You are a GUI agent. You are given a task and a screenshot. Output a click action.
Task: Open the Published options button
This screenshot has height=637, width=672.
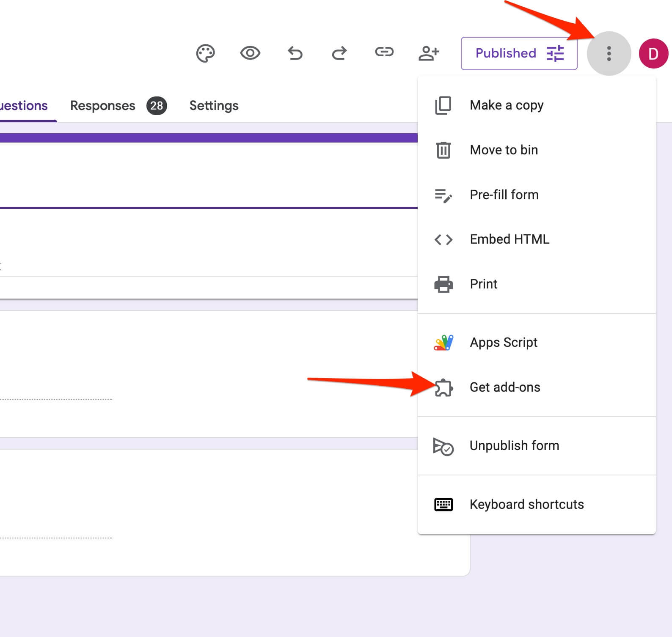point(519,53)
